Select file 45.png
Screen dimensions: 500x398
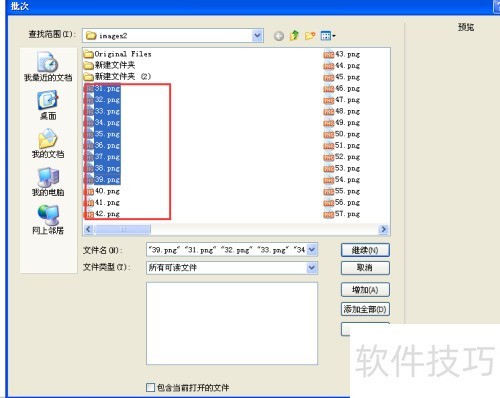(342, 77)
